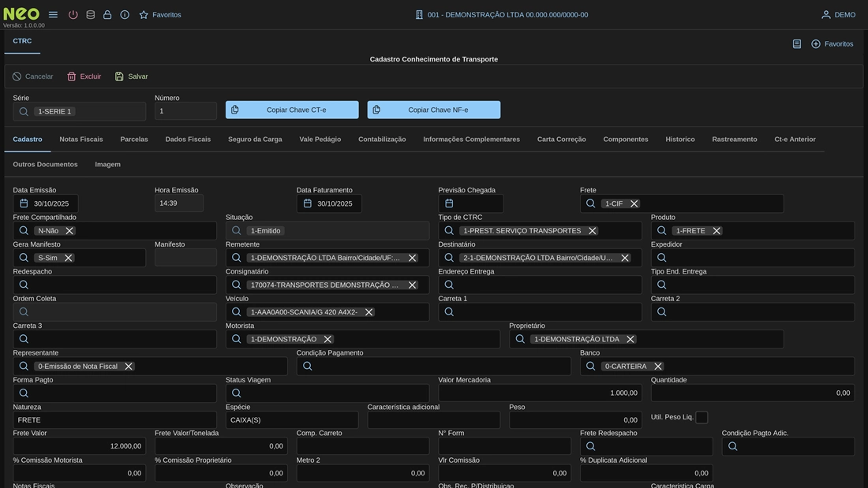Open the info circle icon
Image resolution: width=868 pixels, height=488 pixels.
125,15
